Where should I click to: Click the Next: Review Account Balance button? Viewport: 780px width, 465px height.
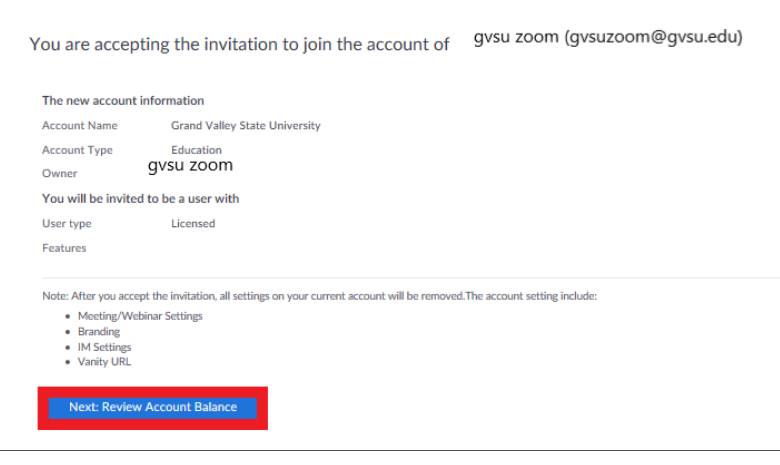coord(152,408)
